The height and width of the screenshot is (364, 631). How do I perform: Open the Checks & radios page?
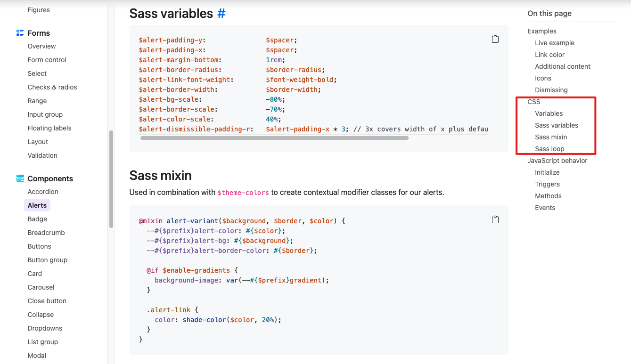(52, 87)
